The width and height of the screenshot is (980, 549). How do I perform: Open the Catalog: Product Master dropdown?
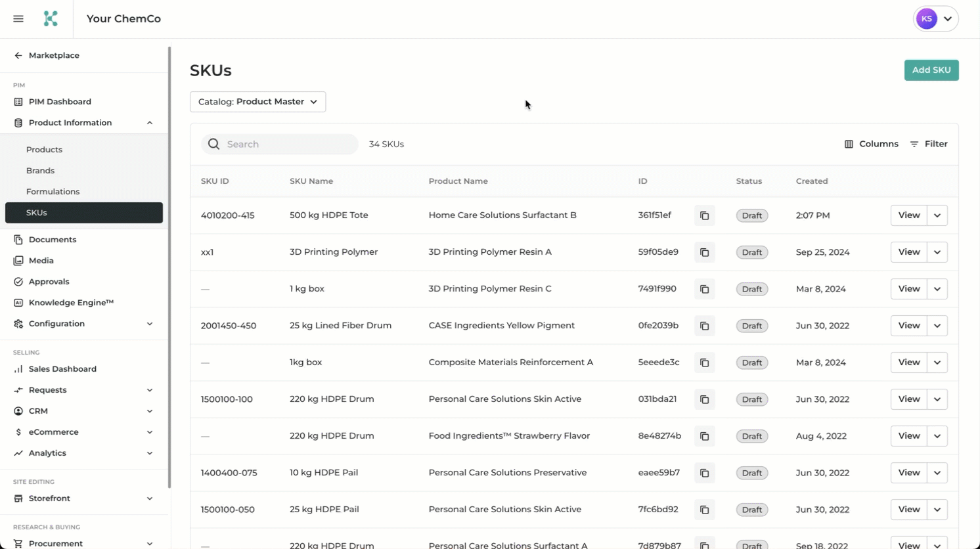[257, 102]
